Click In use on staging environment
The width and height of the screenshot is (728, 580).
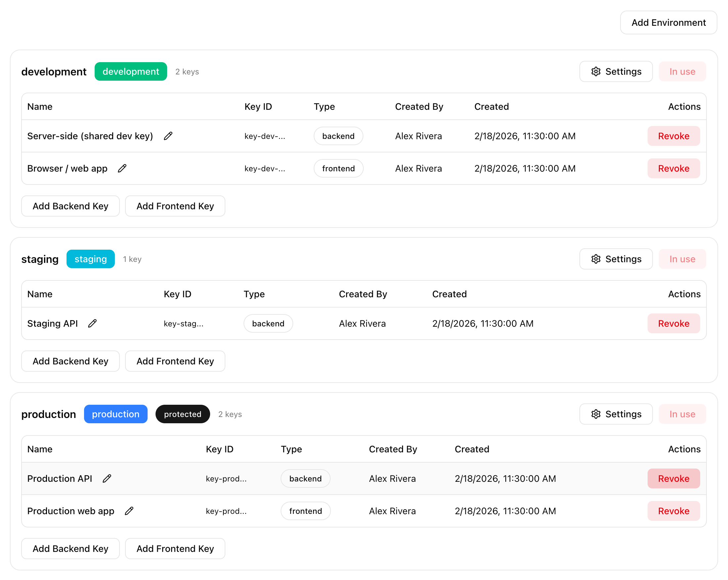682,259
